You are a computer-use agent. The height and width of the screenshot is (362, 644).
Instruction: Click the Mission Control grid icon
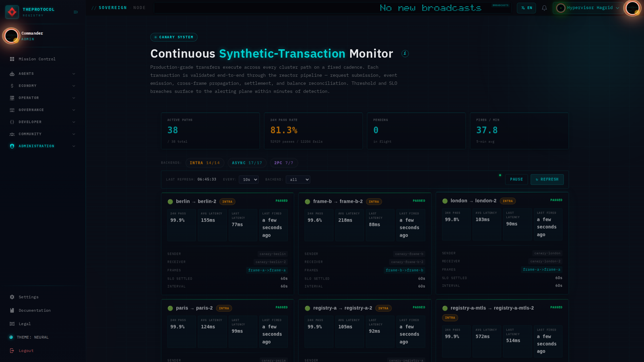tap(12, 59)
